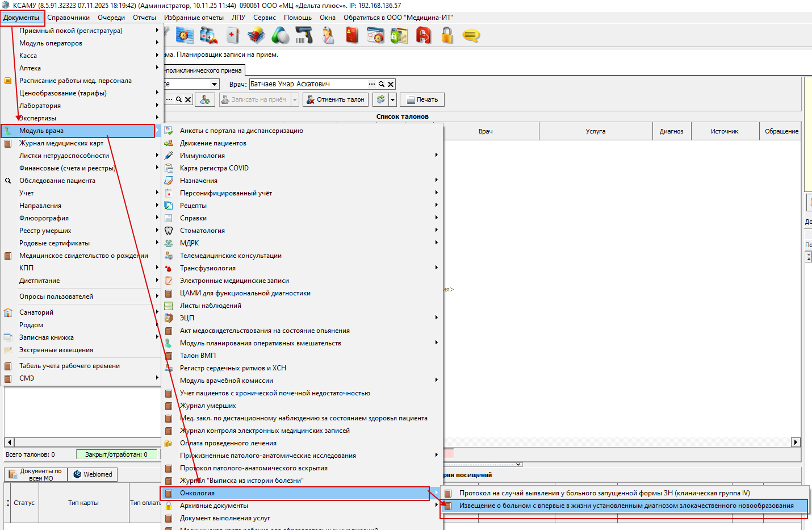Expand the Иммунология submenu arrow
The width and height of the screenshot is (812, 530).
coord(436,155)
